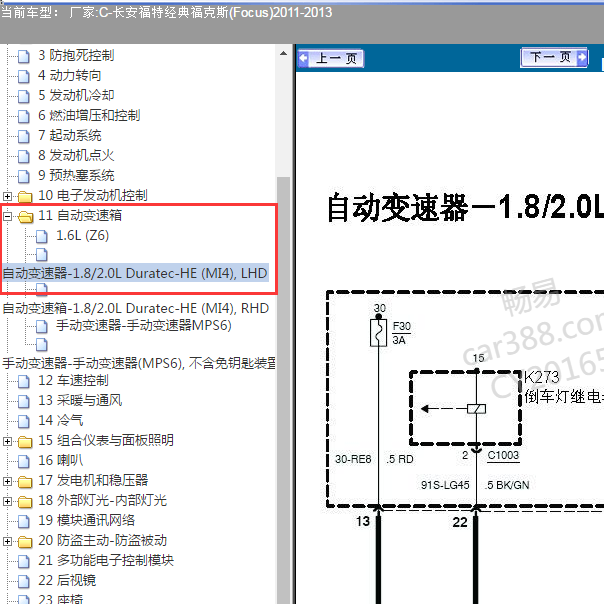Open the 21 多功能电子控制模块 page
Viewport: 604px width, 604px height.
click(106, 561)
